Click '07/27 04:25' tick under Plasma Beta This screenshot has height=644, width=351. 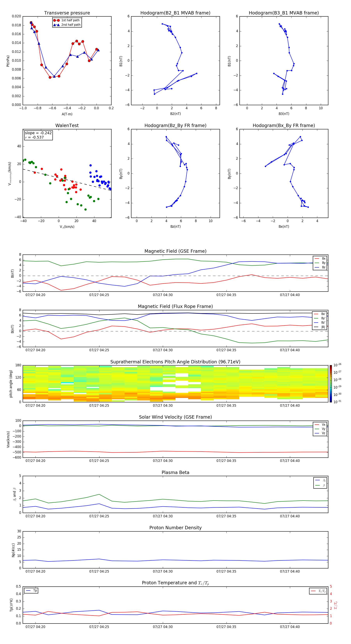(99, 516)
